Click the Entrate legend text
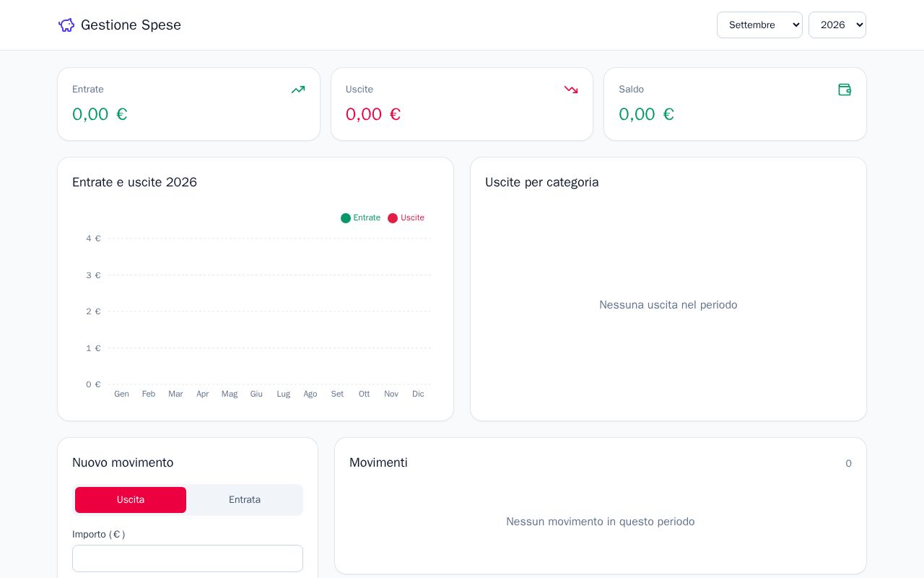Image resolution: width=924 pixels, height=578 pixels. 367,218
